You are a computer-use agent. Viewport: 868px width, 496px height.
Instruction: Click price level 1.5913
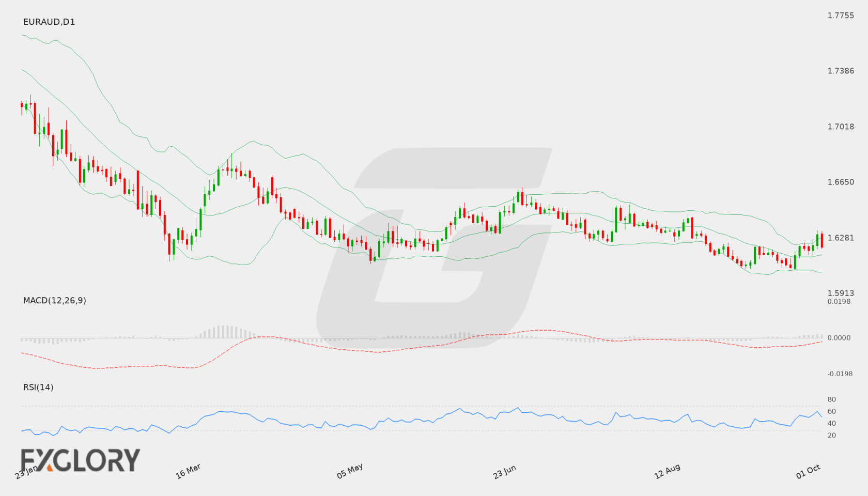tap(841, 293)
